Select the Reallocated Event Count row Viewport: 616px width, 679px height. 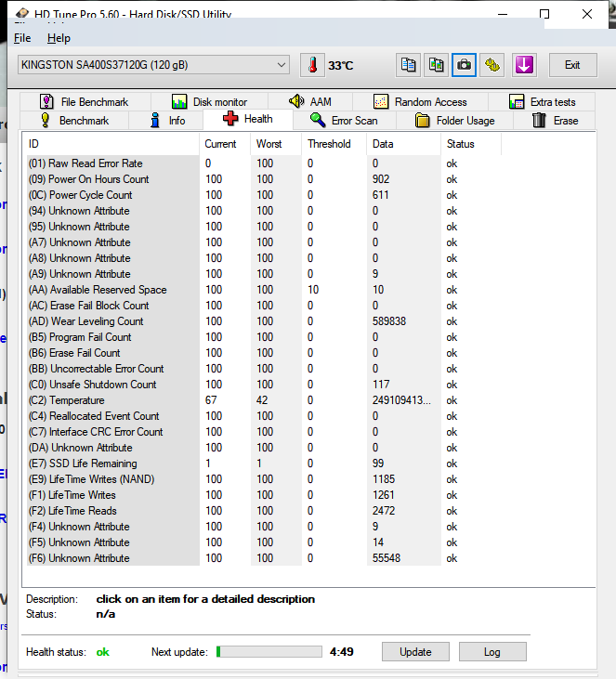(264, 416)
